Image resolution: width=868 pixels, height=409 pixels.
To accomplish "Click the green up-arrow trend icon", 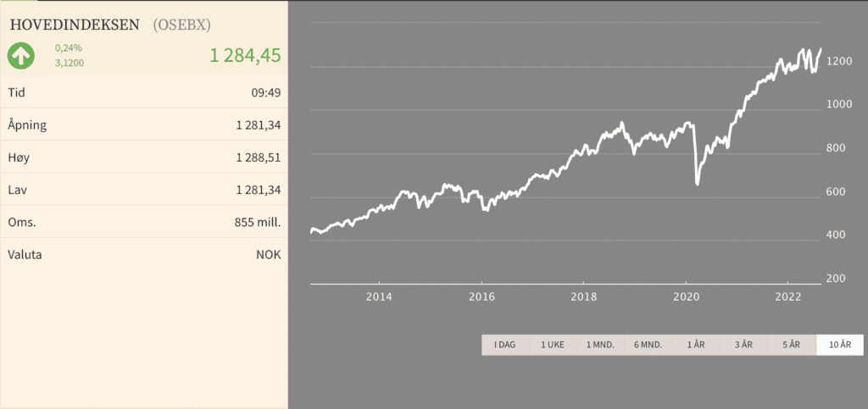I will pos(21,56).
